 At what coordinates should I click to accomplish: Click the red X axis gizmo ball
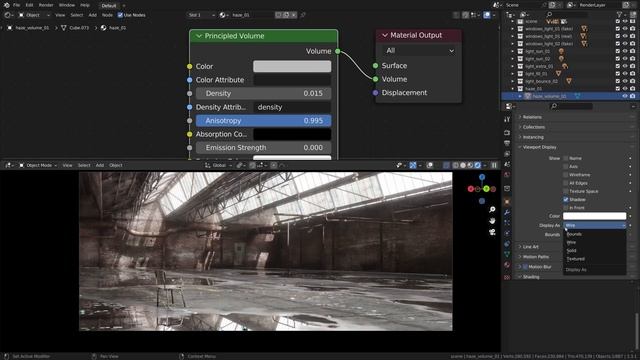click(x=471, y=189)
